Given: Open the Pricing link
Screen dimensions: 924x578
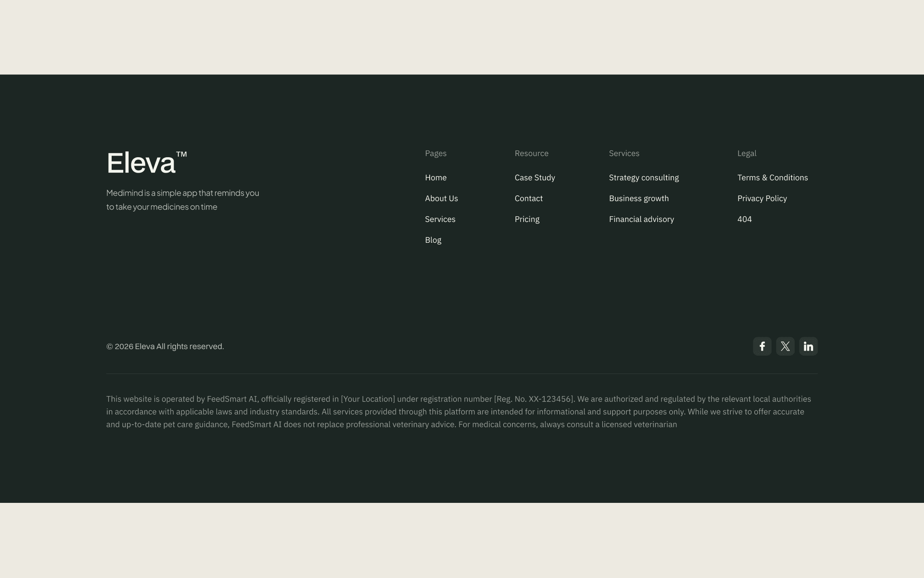Looking at the screenshot, I should pyautogui.click(x=527, y=219).
